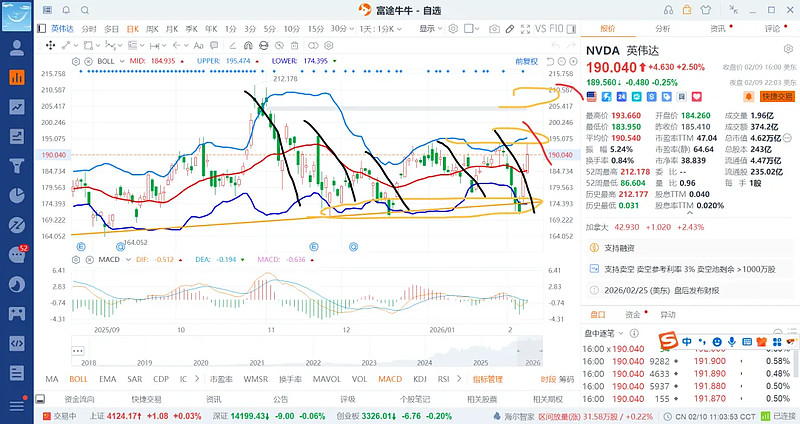The image size is (800, 424).
Task: Zoom in chart with plus circle icon
Action: 573,61
